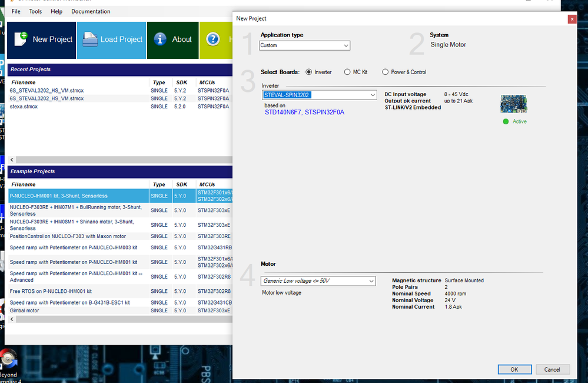
Task: Choose the Power & Control radio option
Action: click(385, 72)
